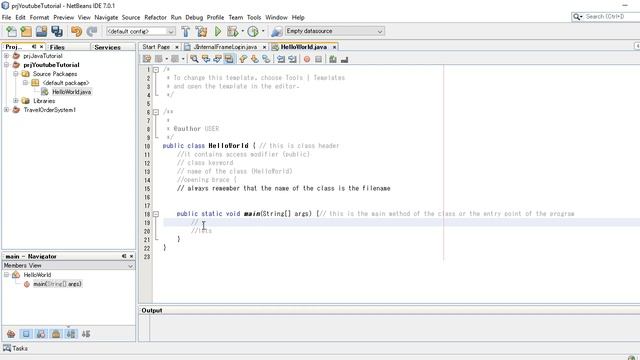This screenshot has height=360, width=640.
Task: Open the Profile Project dropdown arrow
Action: click(263, 31)
